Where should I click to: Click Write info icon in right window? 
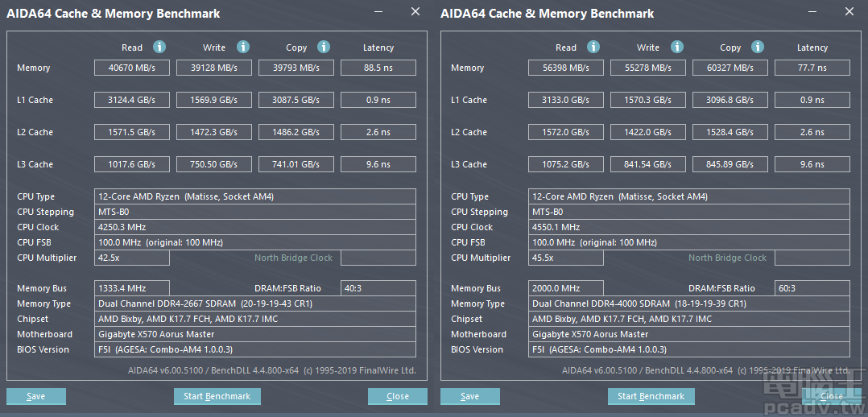677,47
